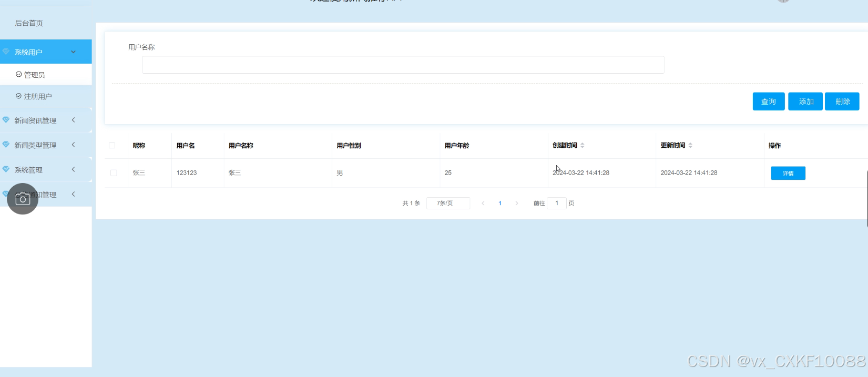The width and height of the screenshot is (868, 377).
Task: Open 注册用户 submenu item
Action: [x=46, y=96]
